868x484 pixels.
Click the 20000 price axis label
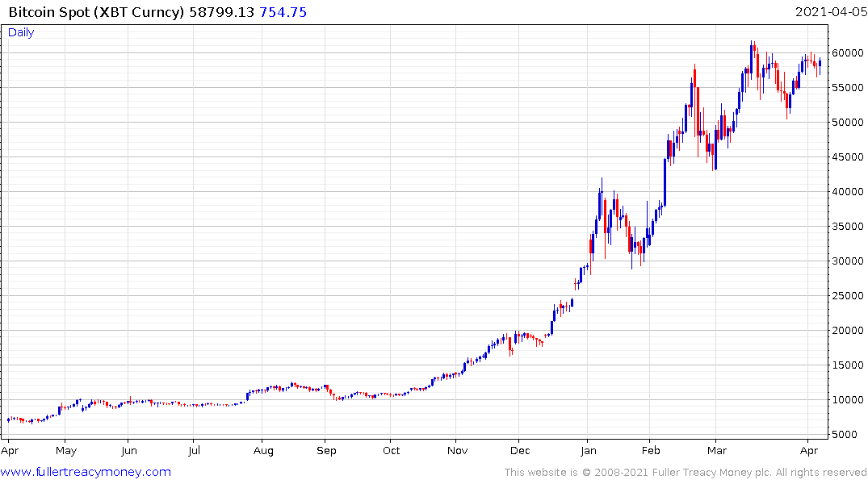click(x=848, y=330)
